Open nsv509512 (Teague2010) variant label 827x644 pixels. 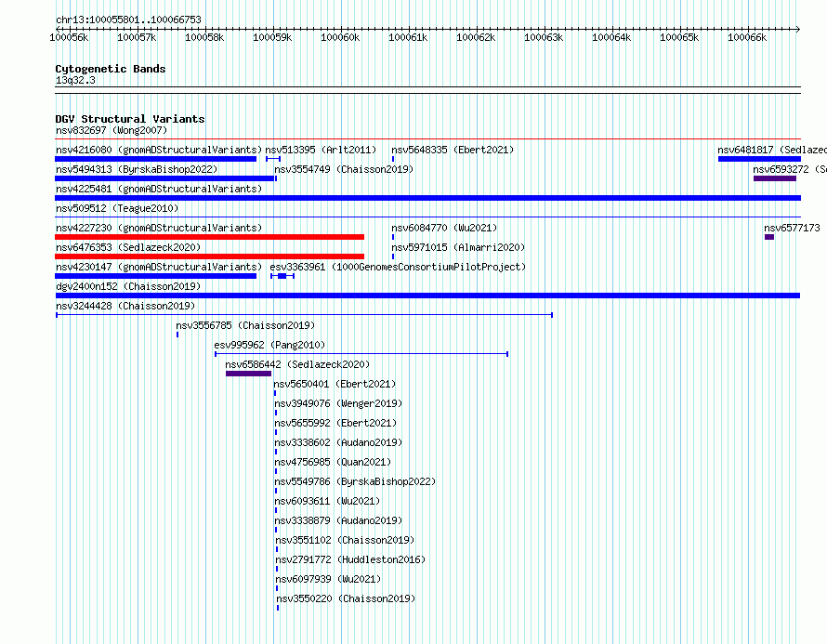click(x=117, y=208)
